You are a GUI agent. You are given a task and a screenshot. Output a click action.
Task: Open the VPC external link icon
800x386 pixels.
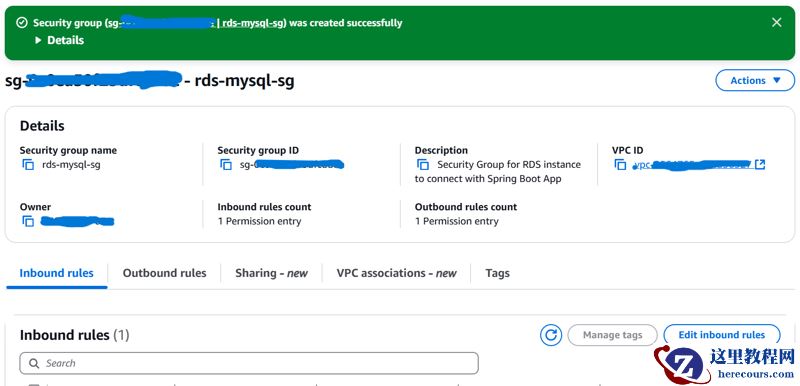pyautogui.click(x=760, y=164)
